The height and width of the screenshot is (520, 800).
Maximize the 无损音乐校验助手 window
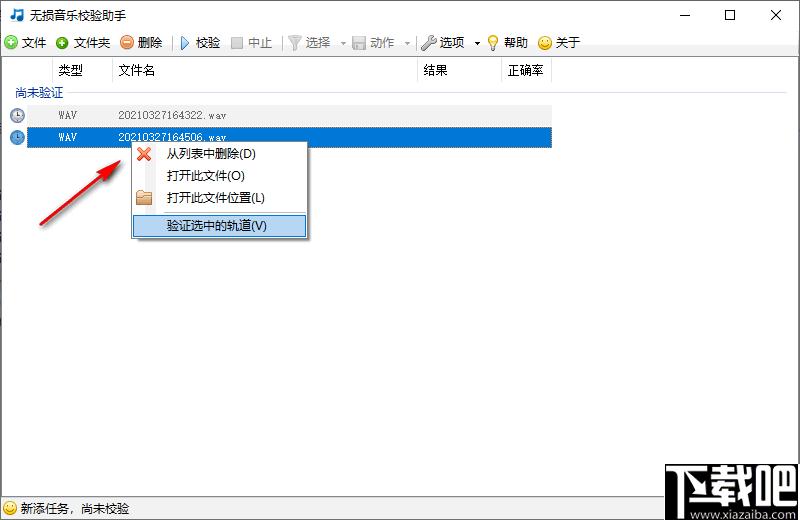pyautogui.click(x=730, y=15)
